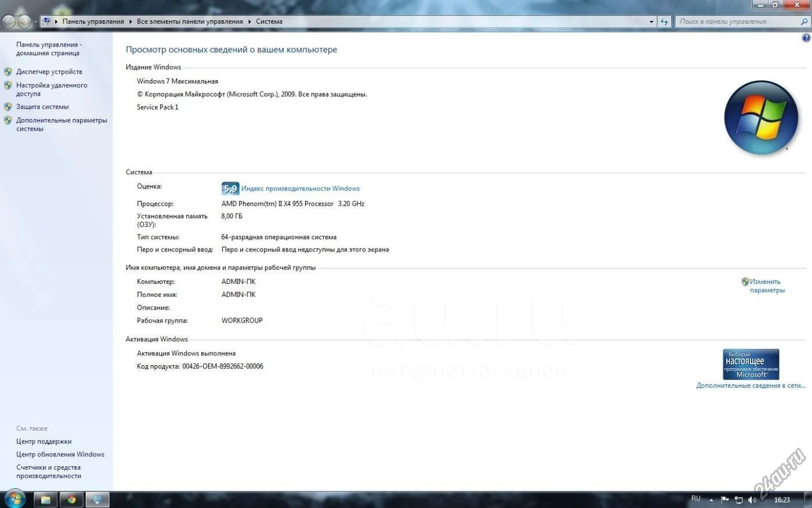Open Панель управления - домашняя страница link

(49, 49)
